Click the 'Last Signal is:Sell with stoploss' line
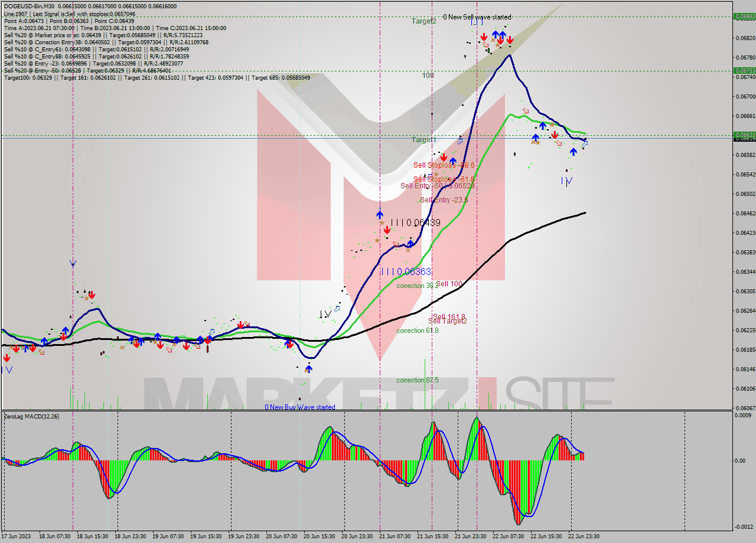This screenshot has height=543, width=756. pos(69,14)
